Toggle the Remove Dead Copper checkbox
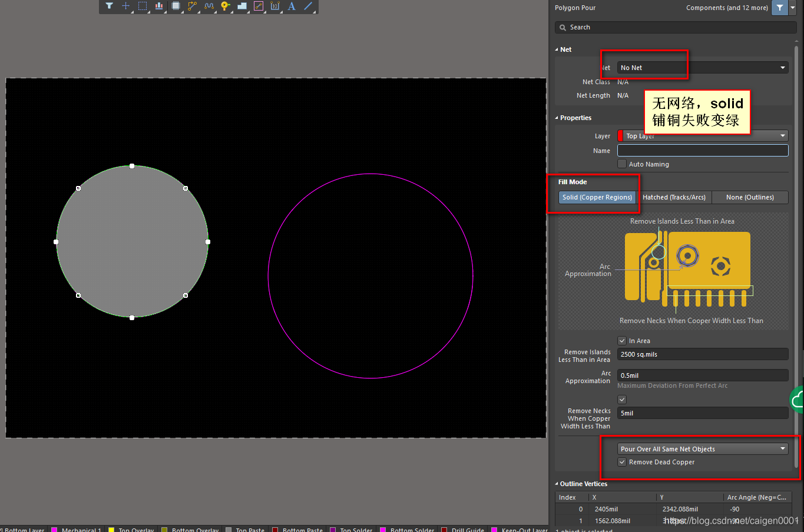The width and height of the screenshot is (804, 532). [x=622, y=462]
